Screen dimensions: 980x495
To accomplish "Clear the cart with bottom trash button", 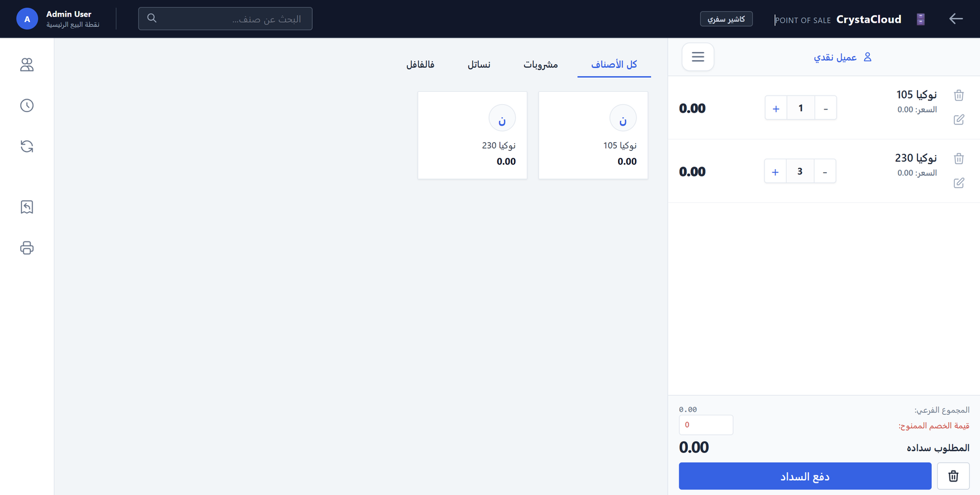I will [953, 476].
